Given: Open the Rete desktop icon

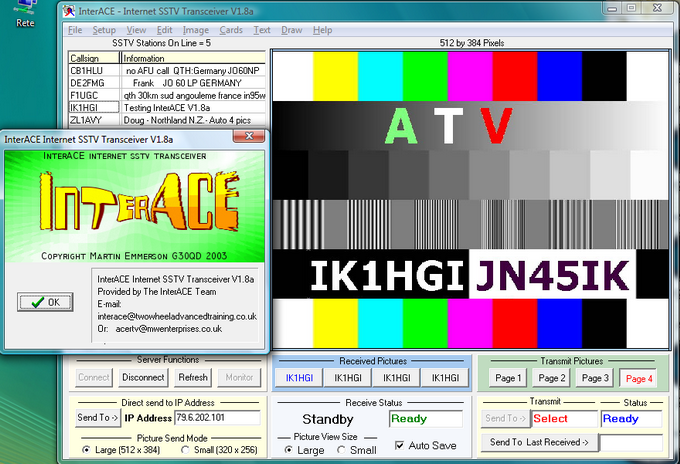Looking at the screenshot, I should [x=25, y=13].
